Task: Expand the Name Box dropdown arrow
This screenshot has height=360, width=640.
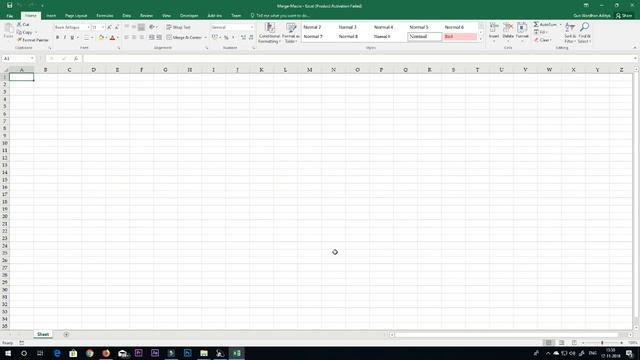Action: 32,59
